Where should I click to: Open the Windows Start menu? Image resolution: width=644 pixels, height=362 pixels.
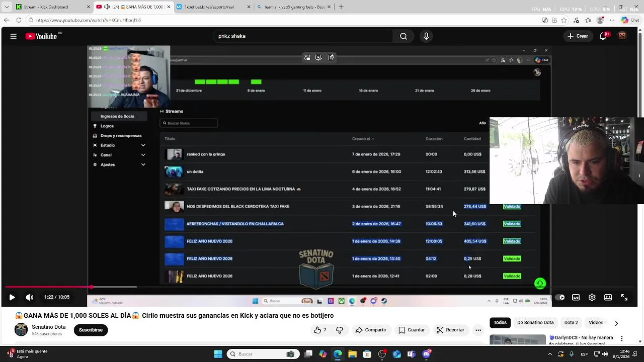218,354
